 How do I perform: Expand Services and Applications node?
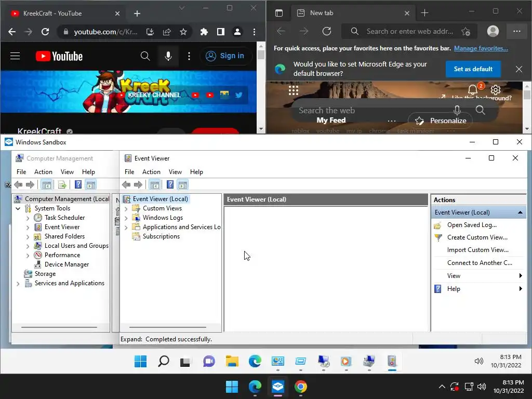click(x=18, y=284)
